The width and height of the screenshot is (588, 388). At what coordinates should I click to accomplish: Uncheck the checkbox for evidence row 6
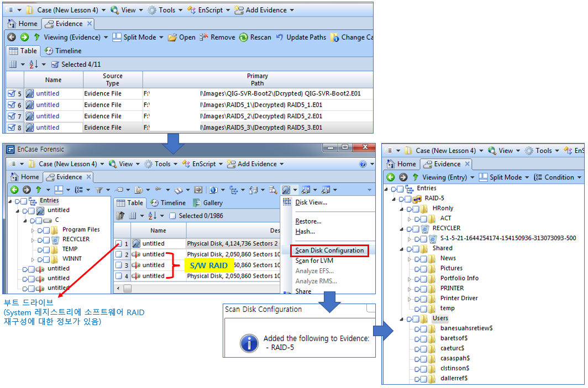[12, 105]
